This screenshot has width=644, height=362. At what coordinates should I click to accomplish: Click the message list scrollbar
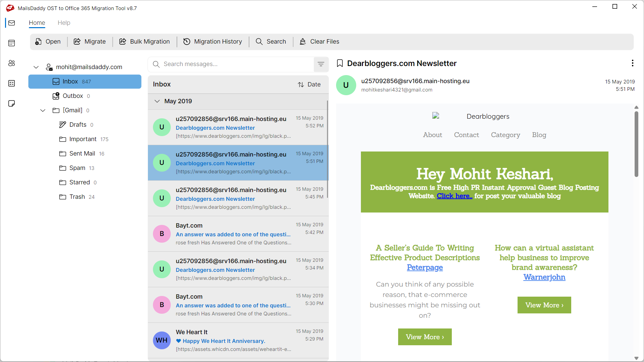click(x=327, y=149)
